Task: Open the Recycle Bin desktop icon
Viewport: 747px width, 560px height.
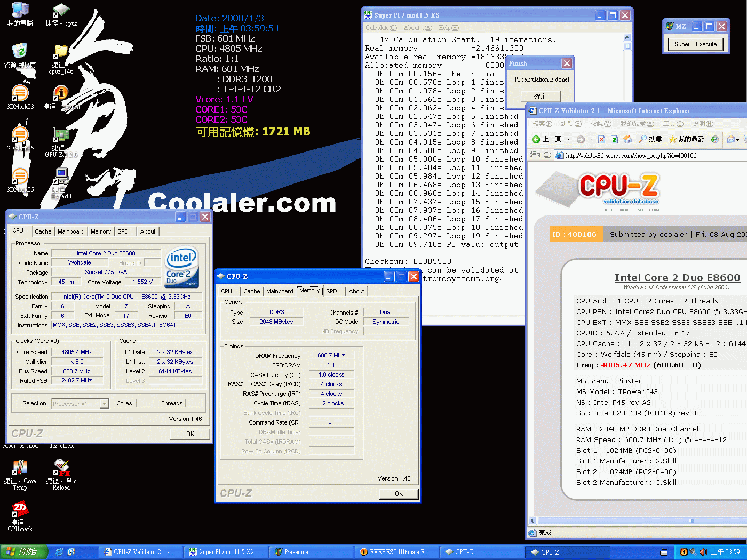Action: pos(20,56)
